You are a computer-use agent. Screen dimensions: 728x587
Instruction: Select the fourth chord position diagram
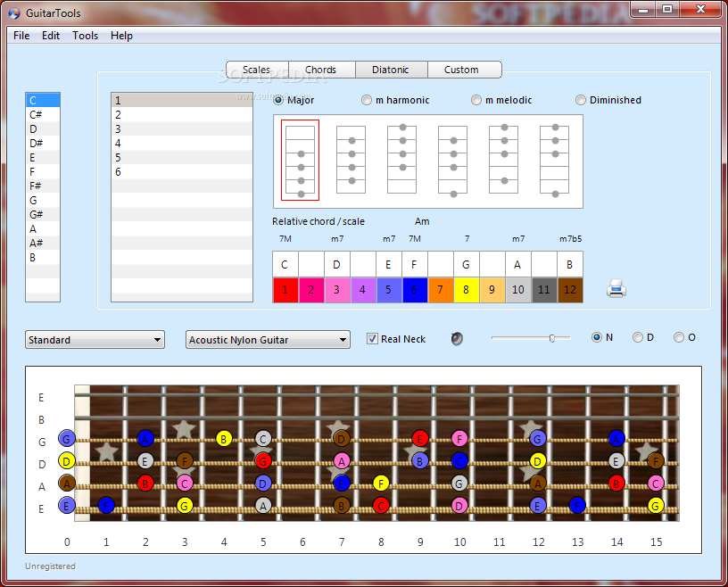452,161
